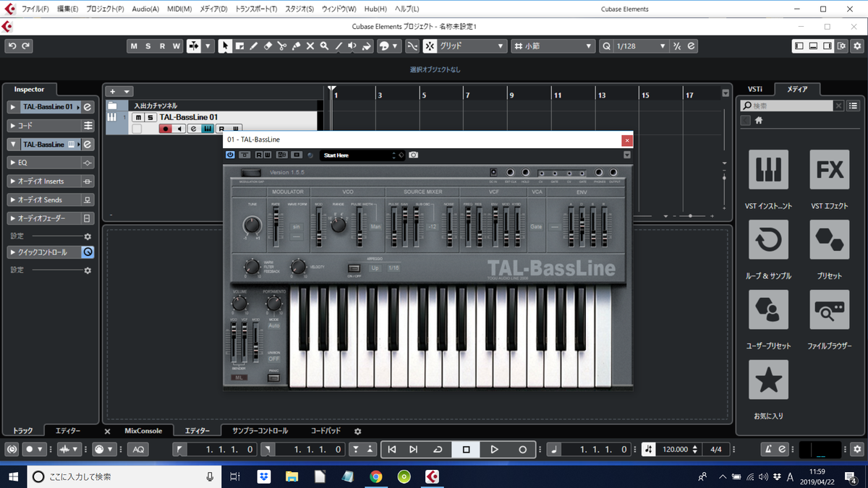Open the Presets tile
The width and height of the screenshot is (868, 488).
click(829, 239)
